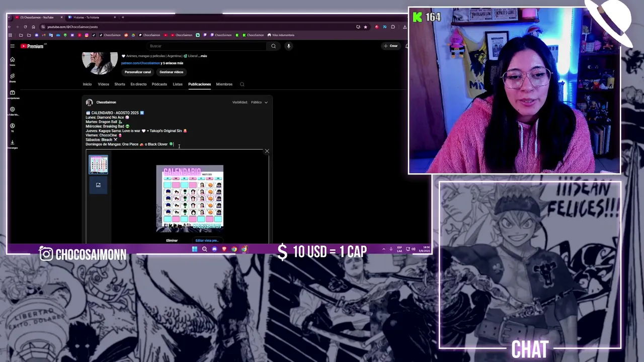Open the Windows Start menu

tap(194, 249)
